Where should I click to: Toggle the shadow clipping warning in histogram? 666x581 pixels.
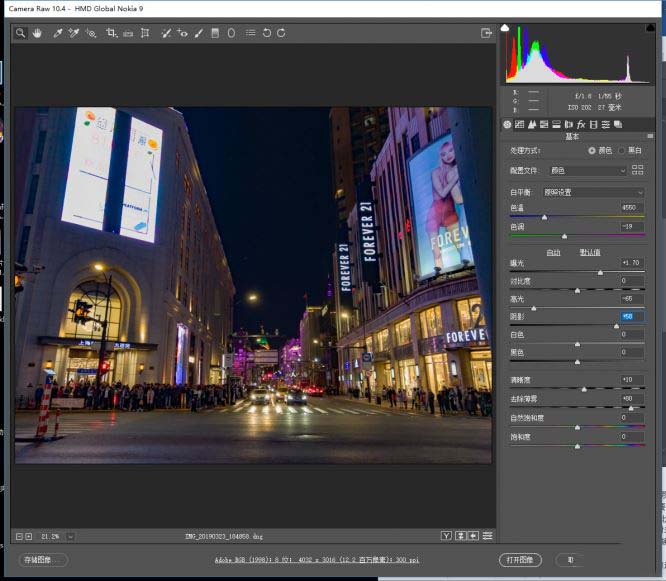click(507, 29)
